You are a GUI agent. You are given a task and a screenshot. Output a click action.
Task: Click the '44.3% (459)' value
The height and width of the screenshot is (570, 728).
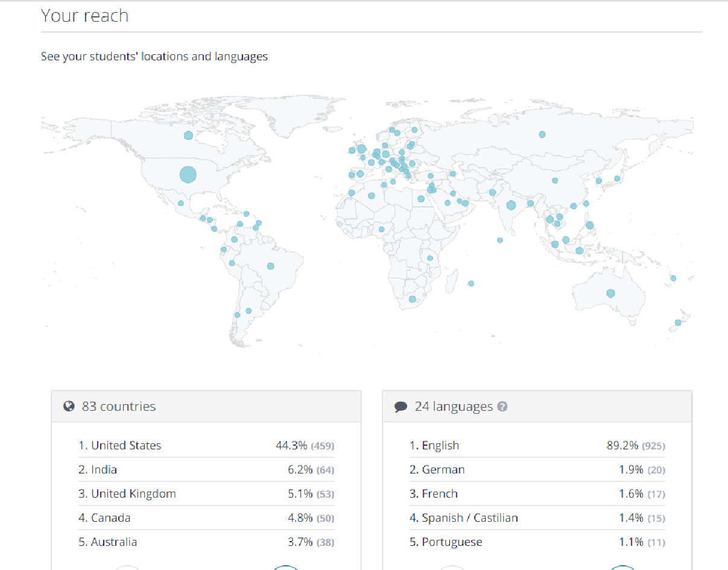pos(305,446)
